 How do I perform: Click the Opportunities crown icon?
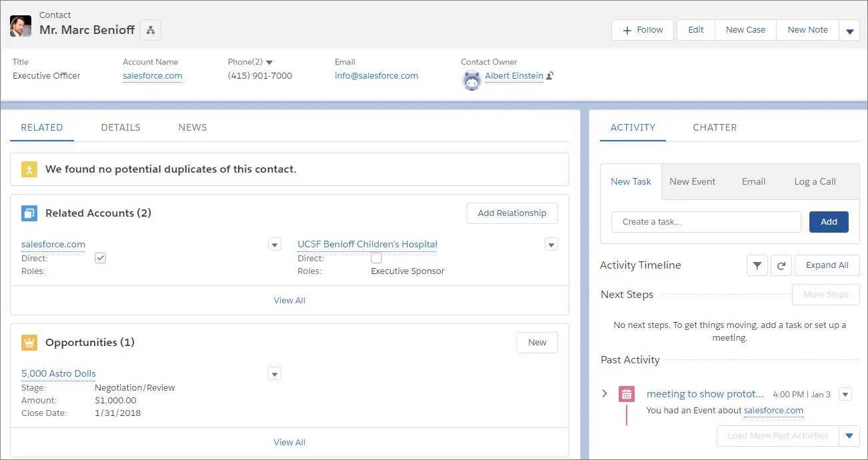point(29,343)
